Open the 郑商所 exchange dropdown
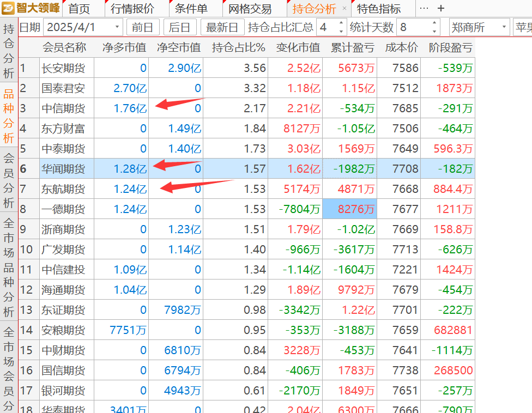Image resolution: width=532 pixels, height=413 pixels. point(479,27)
